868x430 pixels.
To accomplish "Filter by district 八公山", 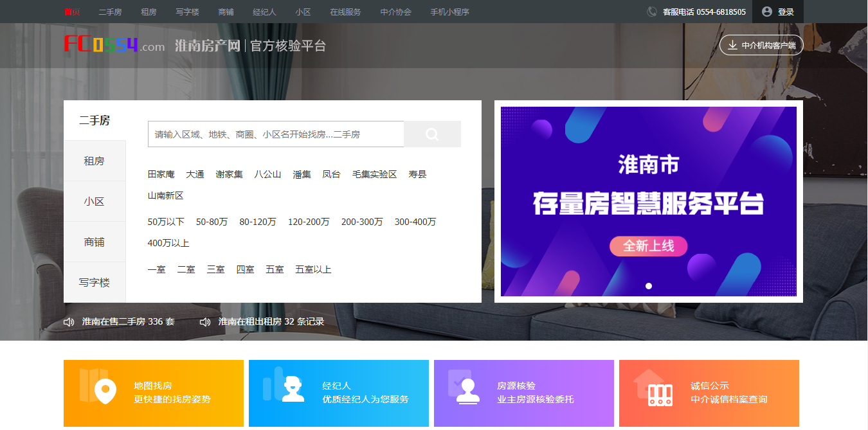I will point(267,174).
